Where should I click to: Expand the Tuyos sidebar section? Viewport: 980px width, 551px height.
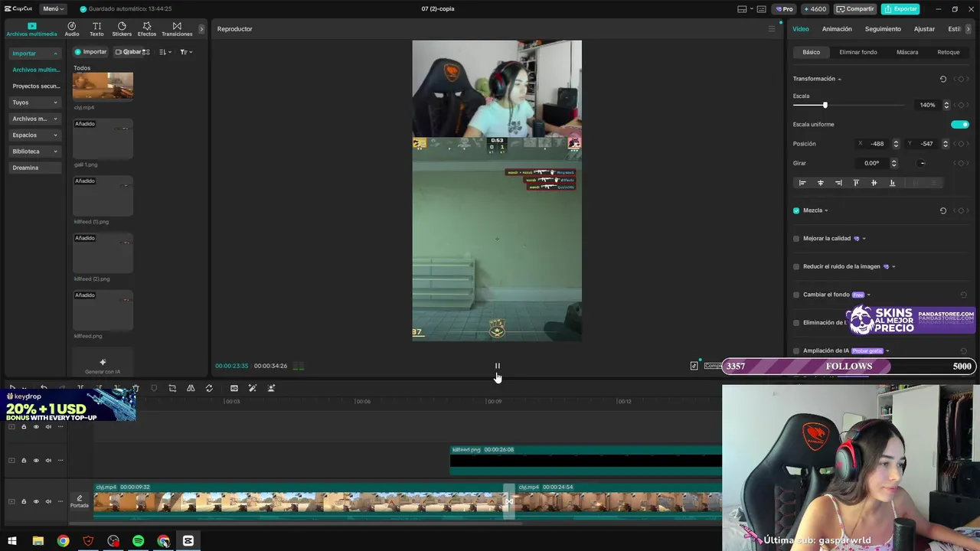pos(55,103)
